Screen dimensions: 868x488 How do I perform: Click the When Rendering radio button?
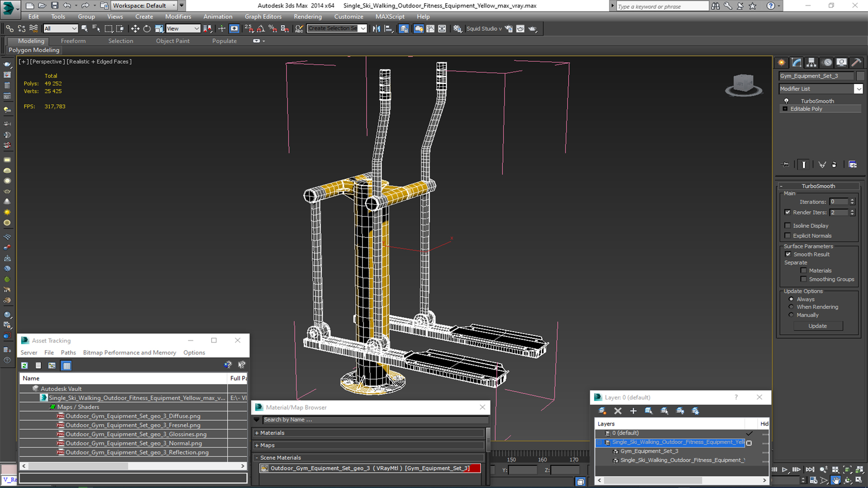[791, 306]
